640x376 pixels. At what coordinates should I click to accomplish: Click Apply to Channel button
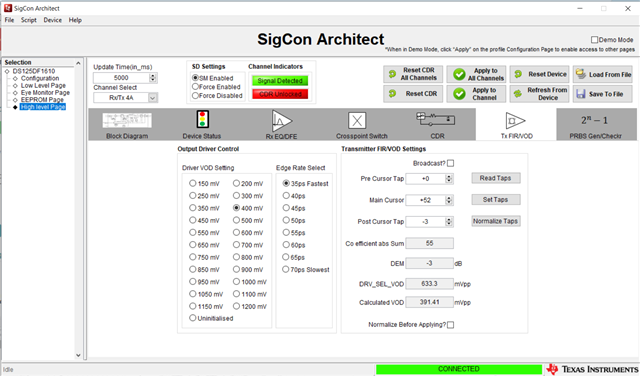476,93
